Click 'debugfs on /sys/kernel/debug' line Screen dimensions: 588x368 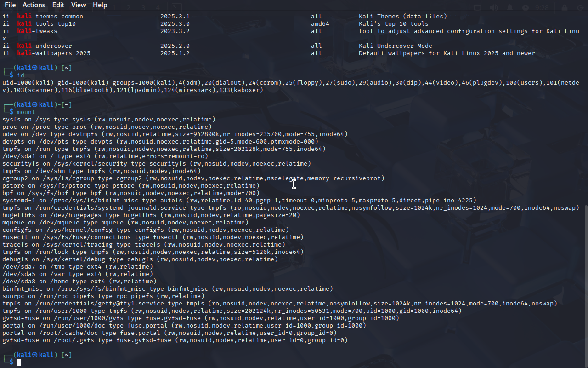pyautogui.click(x=140, y=259)
